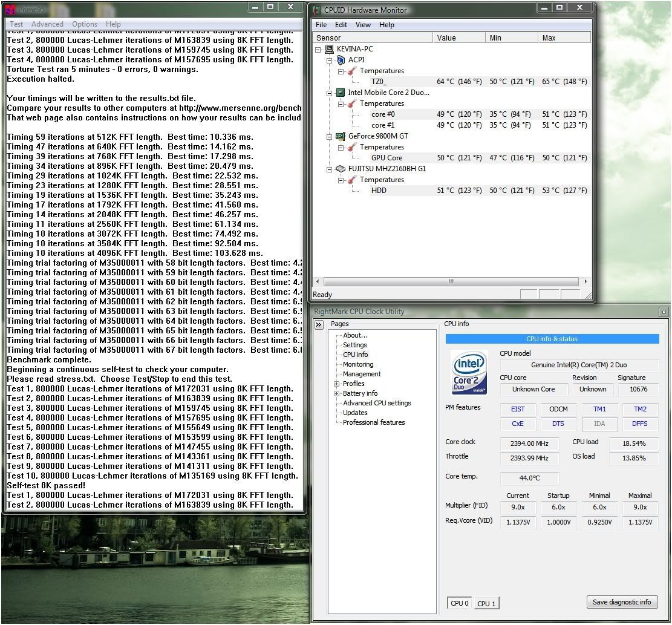The height and width of the screenshot is (625, 672).
Task: Click Save diagnostic info button
Action: click(x=622, y=602)
